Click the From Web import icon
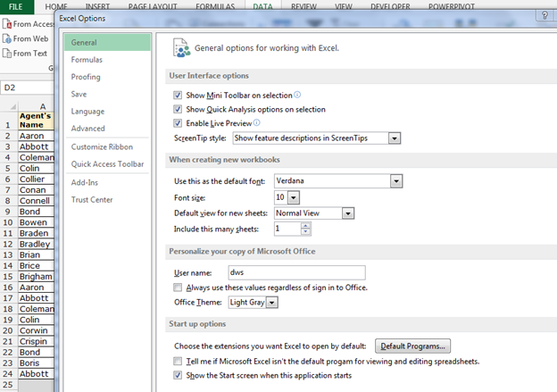The height and width of the screenshot is (392, 557). (7, 38)
